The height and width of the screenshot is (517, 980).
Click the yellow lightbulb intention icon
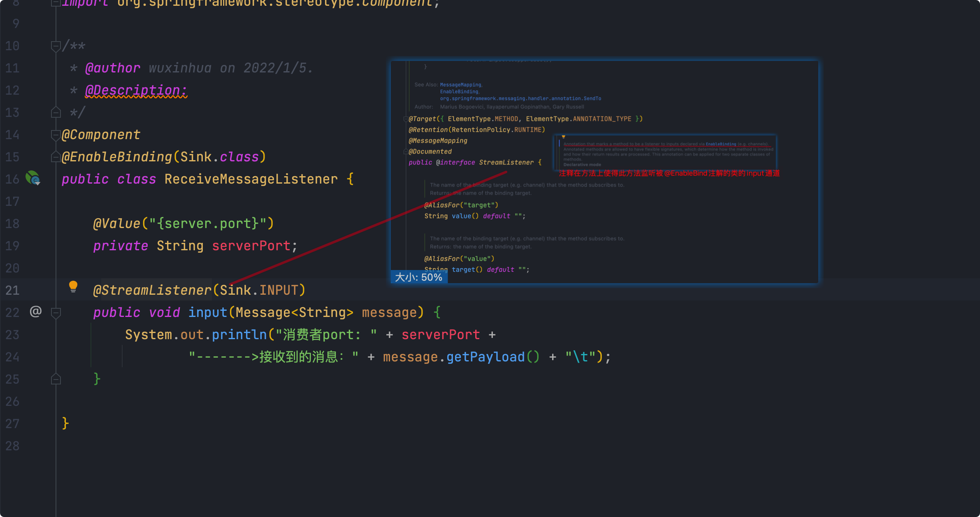point(73,286)
